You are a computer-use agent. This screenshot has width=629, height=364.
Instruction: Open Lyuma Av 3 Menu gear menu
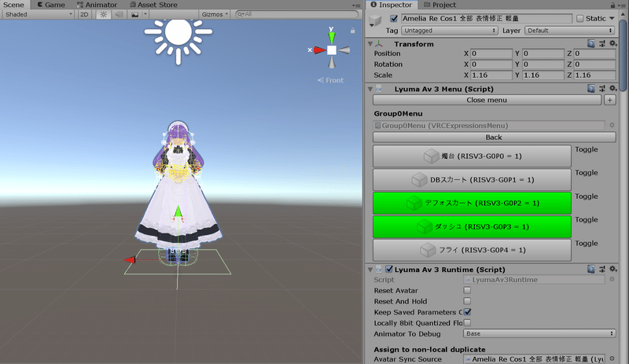coord(612,89)
